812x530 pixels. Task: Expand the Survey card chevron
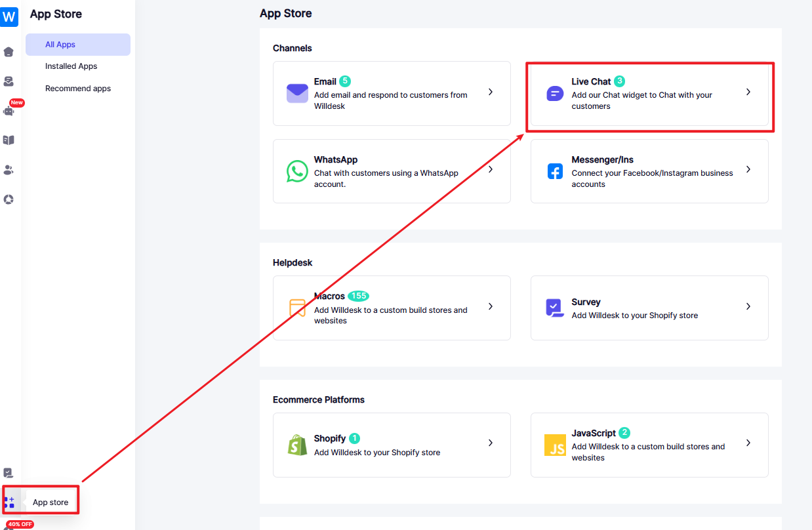[748, 306]
